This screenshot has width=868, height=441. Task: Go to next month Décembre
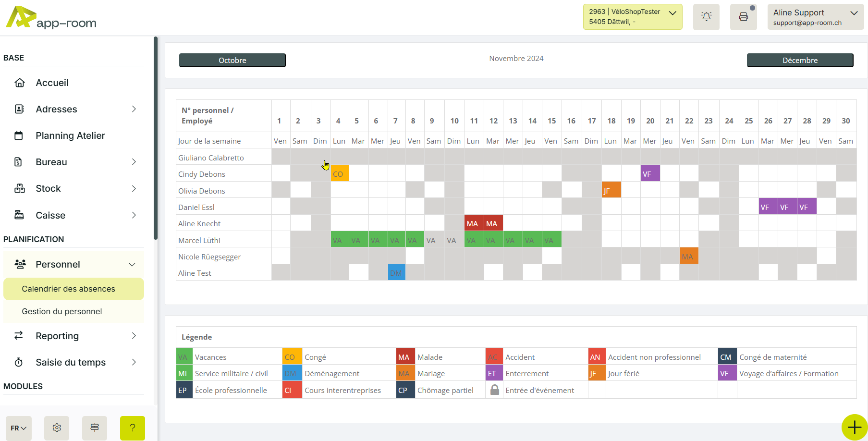800,60
